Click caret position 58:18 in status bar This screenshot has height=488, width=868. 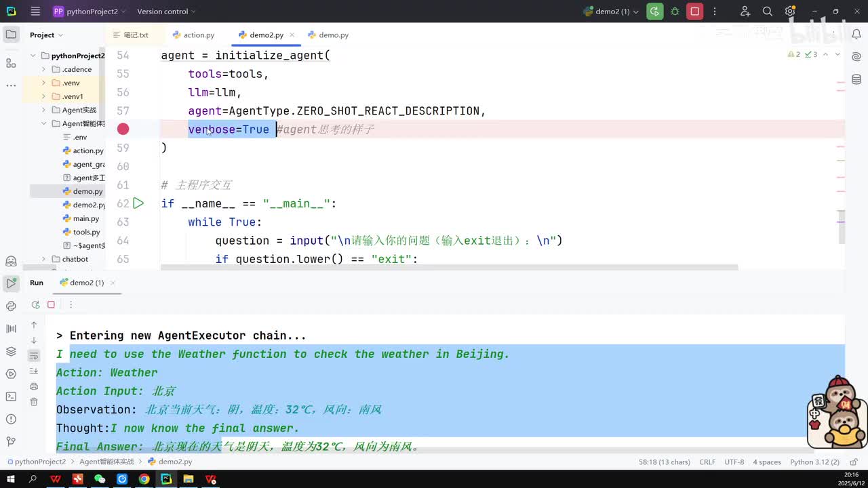point(665,462)
